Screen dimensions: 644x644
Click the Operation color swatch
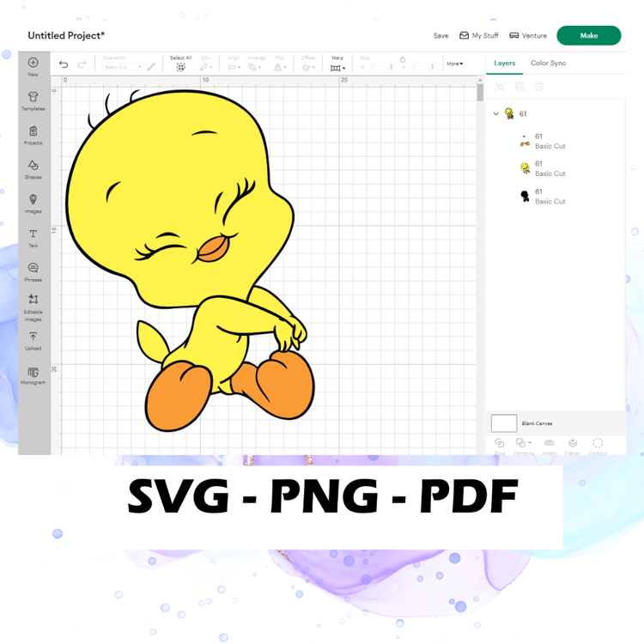pyautogui.click(x=151, y=67)
